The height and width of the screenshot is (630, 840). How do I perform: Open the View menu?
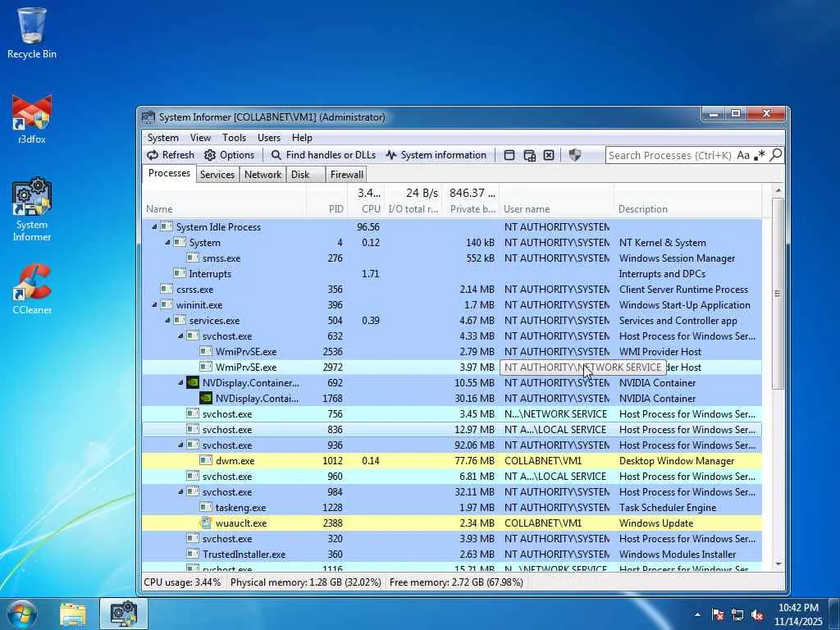200,138
